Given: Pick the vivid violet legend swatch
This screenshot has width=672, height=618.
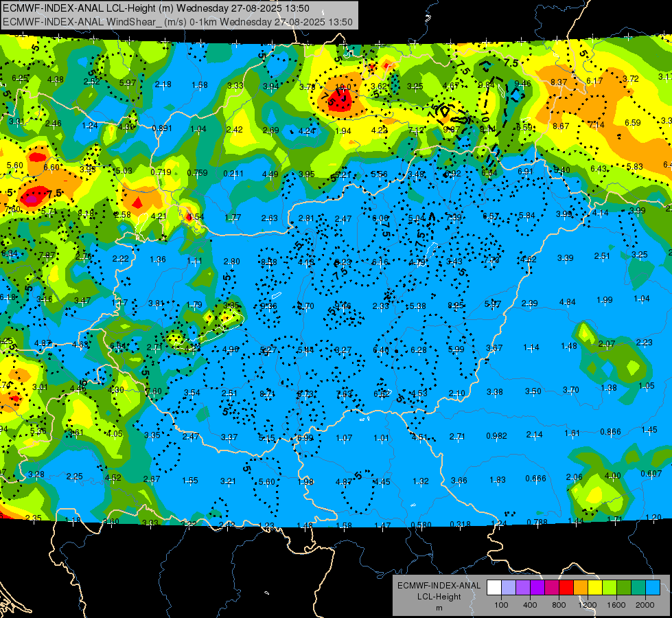Looking at the screenshot, I should click(x=537, y=588).
